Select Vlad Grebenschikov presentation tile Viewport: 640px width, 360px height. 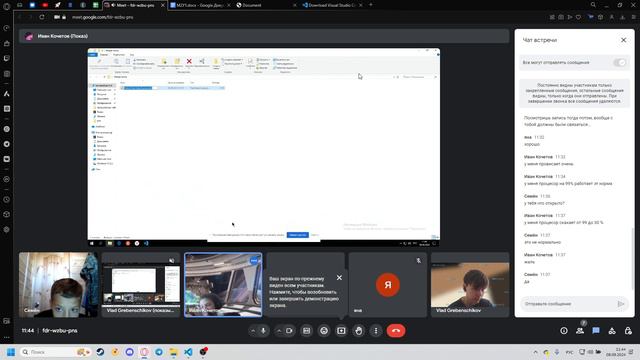click(141, 284)
